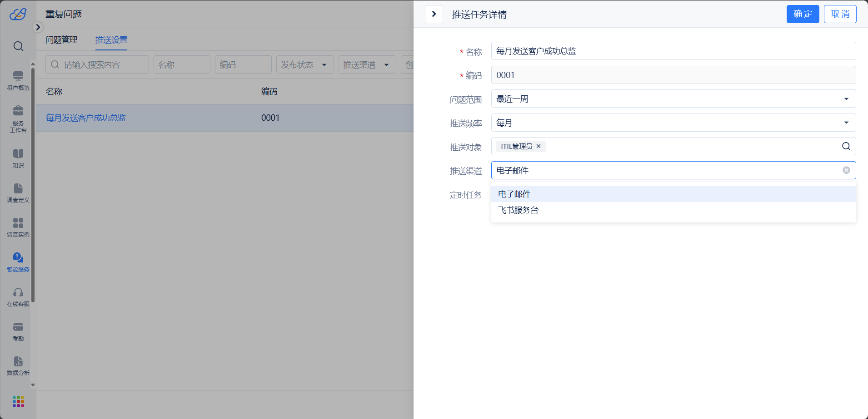868x419 pixels.
Task: Click the 名称 input field in the form
Action: (x=673, y=51)
